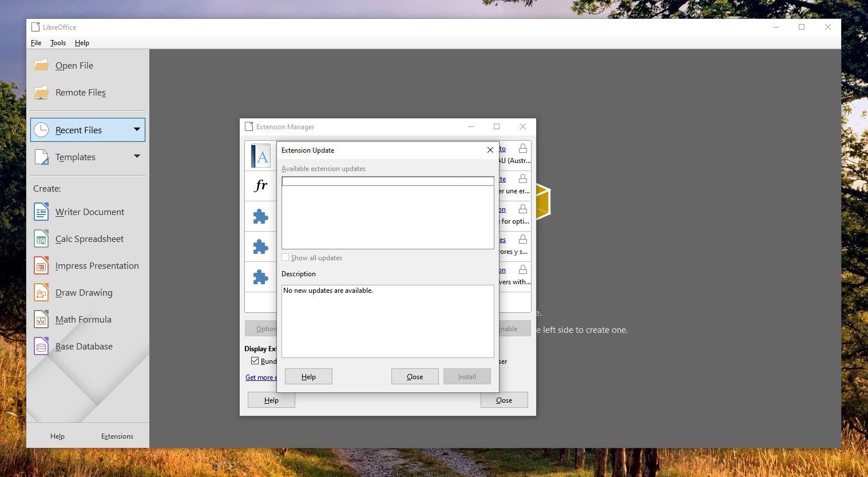Click the Remote Files folder icon
Viewport: 868px width, 477px height.
(41, 92)
